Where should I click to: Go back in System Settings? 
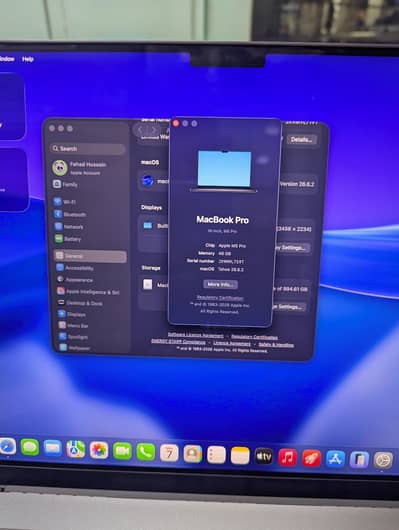click(140, 130)
